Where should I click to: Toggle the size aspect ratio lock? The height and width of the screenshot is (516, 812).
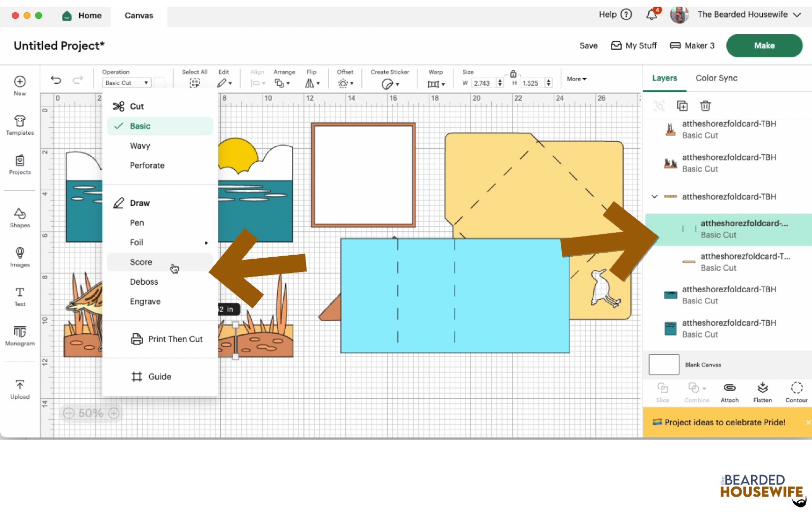pos(513,74)
